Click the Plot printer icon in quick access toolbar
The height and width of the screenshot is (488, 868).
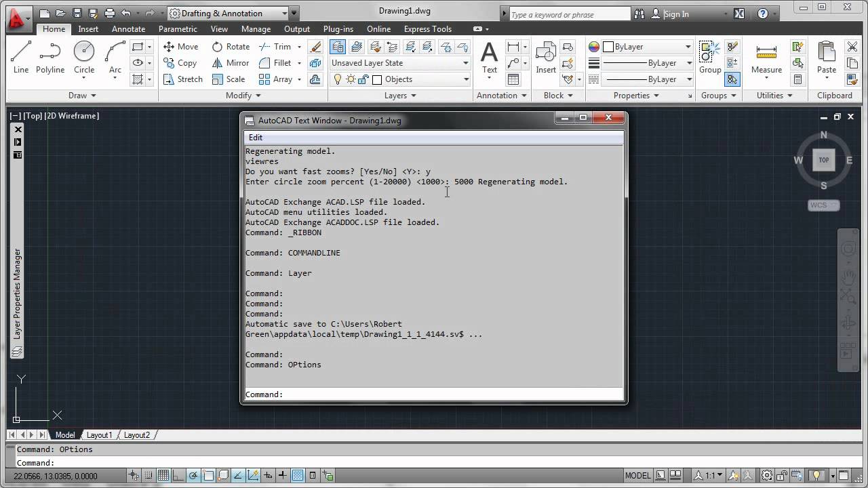coord(110,13)
